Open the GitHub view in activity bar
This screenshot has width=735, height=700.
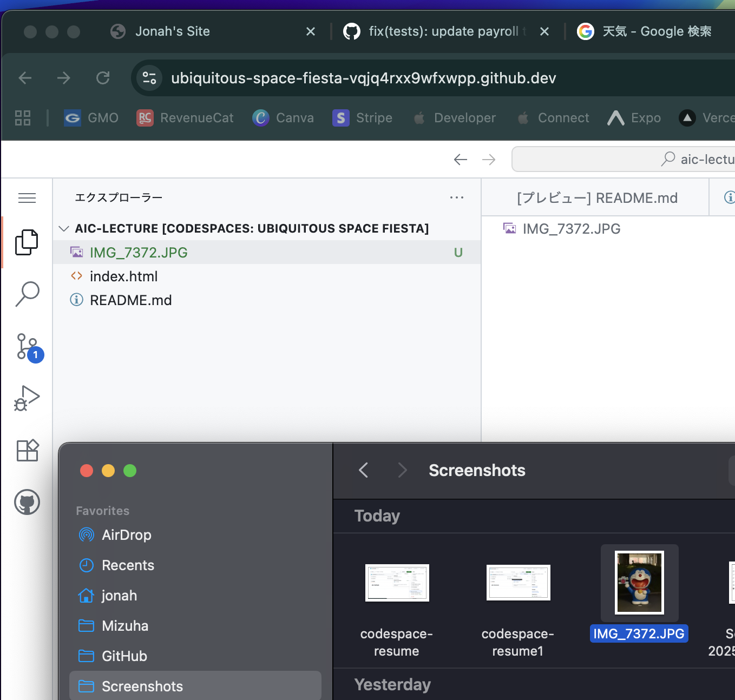pyautogui.click(x=27, y=502)
